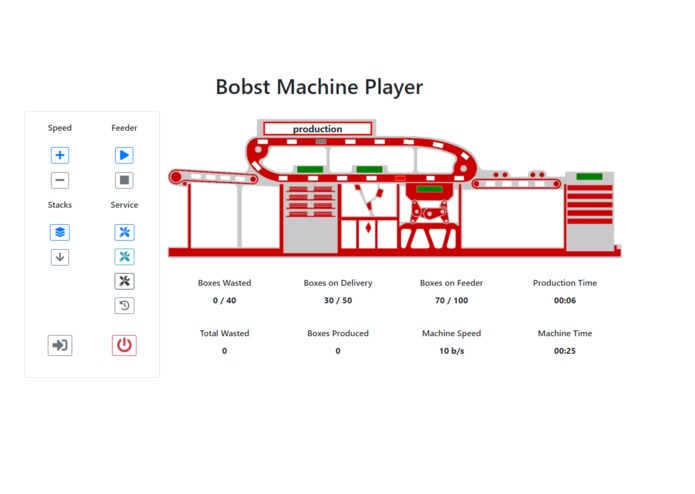Start the feeder with the play button
Image resolution: width=695 pixels, height=494 pixels.
[124, 155]
